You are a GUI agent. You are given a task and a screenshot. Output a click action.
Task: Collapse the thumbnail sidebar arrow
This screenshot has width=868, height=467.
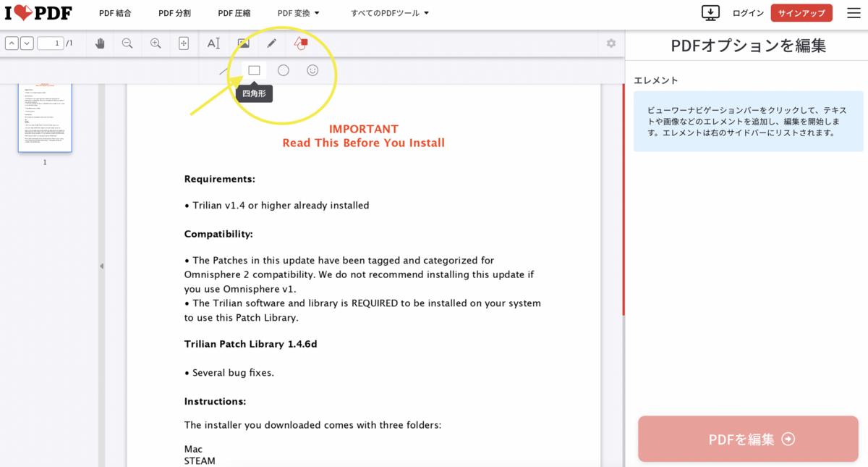[101, 266]
